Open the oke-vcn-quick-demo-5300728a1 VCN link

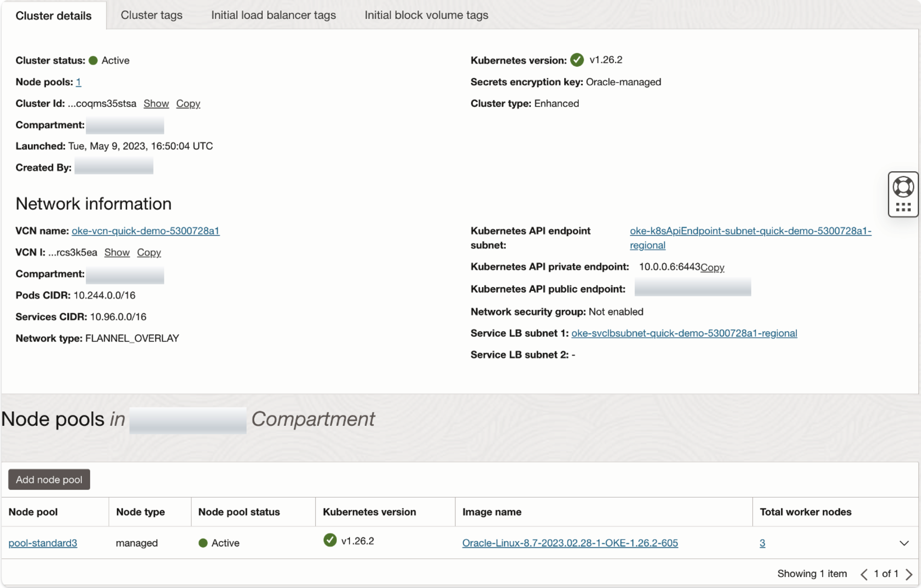point(145,231)
